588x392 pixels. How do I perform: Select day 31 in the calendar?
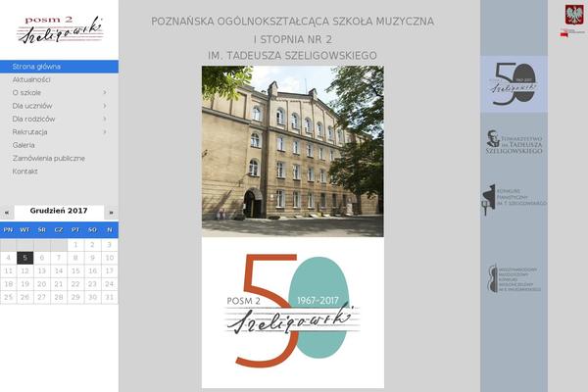110,297
